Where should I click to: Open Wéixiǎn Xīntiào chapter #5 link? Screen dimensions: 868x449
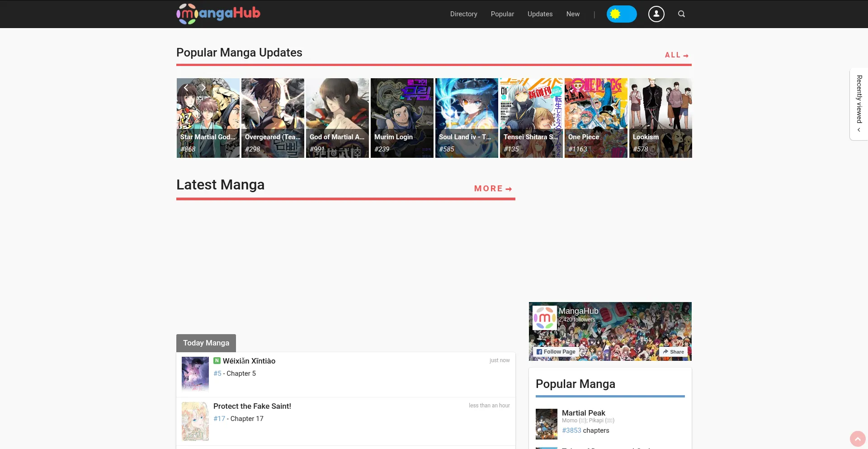(x=217, y=373)
